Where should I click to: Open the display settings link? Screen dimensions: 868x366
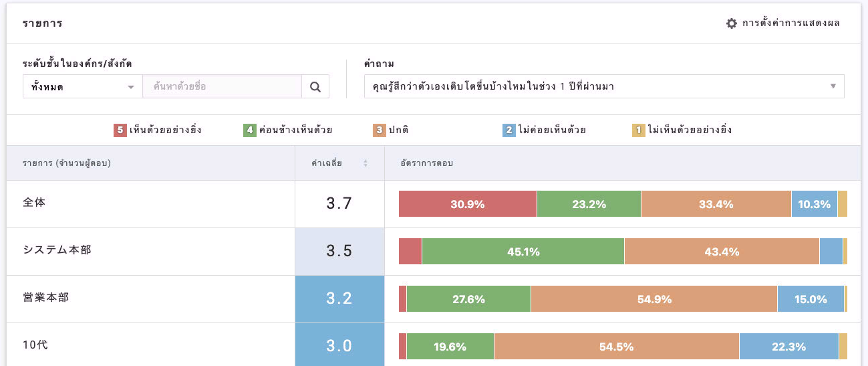click(x=790, y=23)
